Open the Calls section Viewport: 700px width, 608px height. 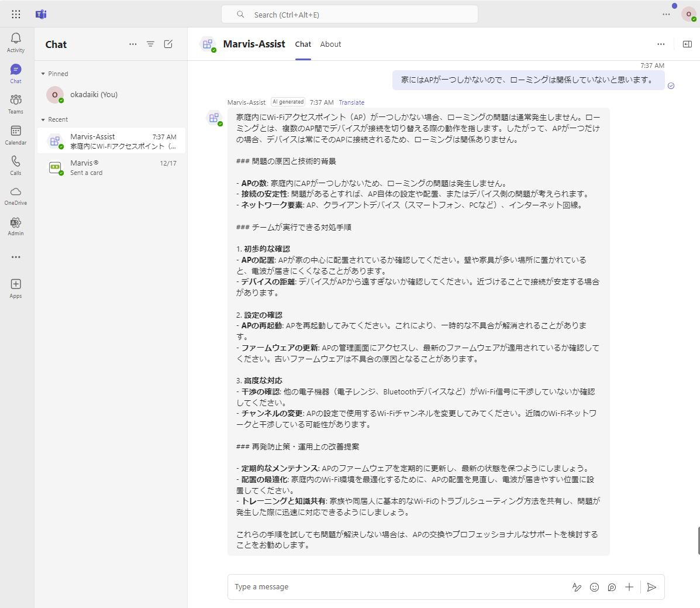pyautogui.click(x=16, y=165)
